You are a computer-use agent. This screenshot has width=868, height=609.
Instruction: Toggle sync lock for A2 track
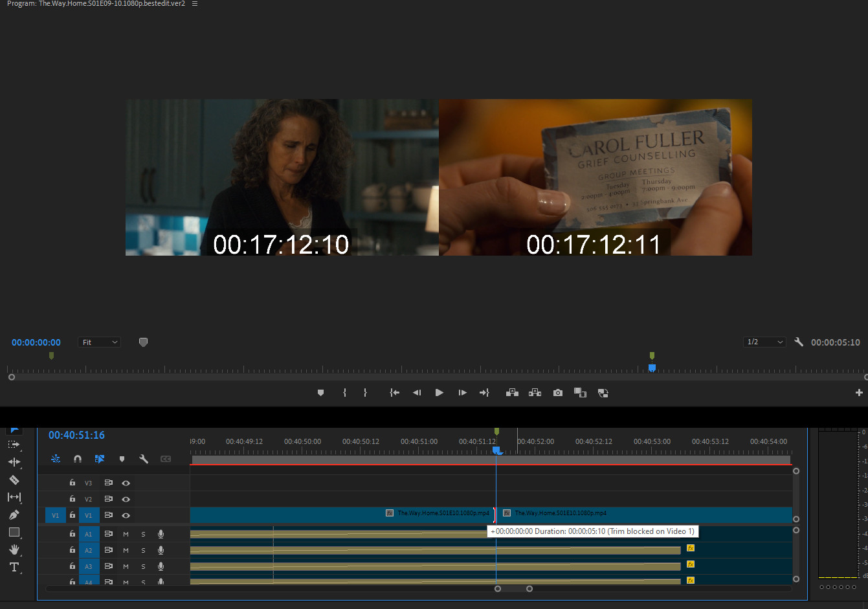108,550
